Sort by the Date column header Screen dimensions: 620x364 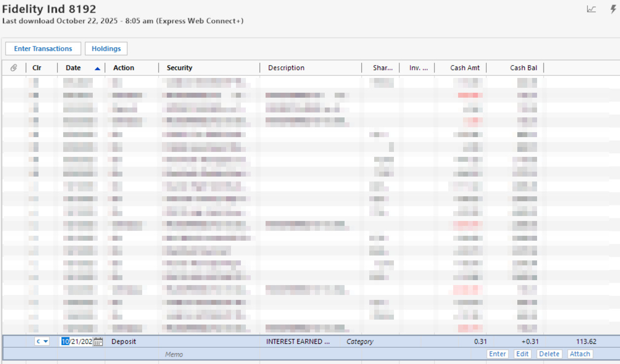pos(73,68)
